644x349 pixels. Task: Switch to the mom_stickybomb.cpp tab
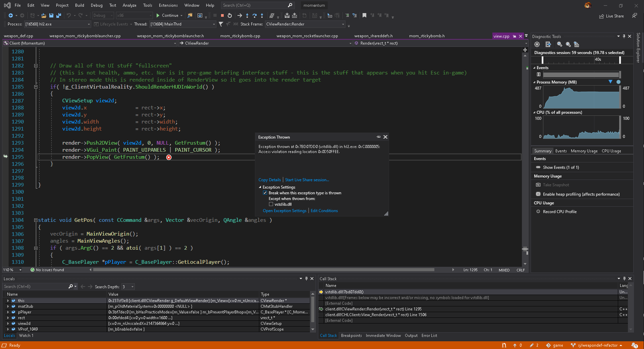pyautogui.click(x=240, y=36)
